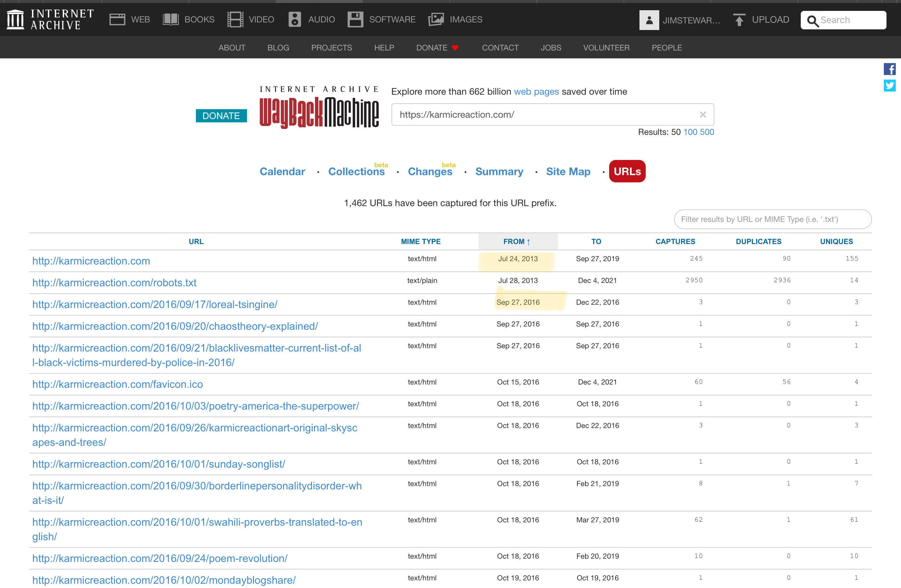This screenshot has height=588, width=901.
Task: Open the JOBS menu item
Action: (551, 48)
